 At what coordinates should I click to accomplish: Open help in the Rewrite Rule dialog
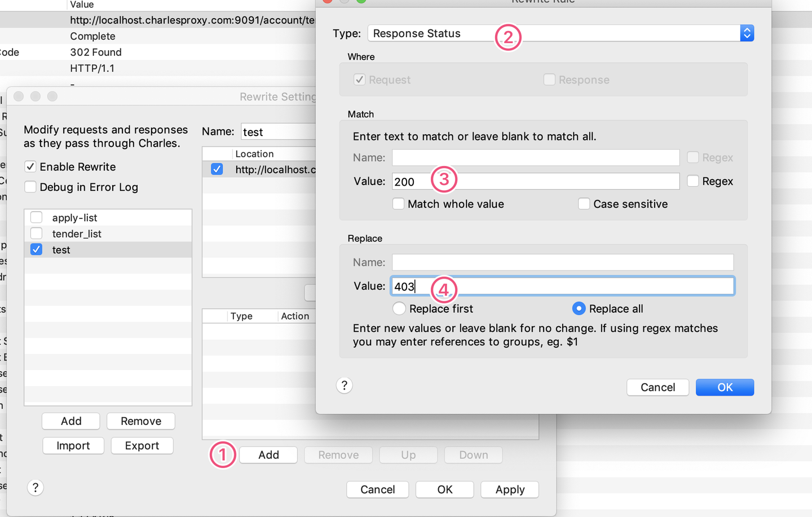coord(345,385)
